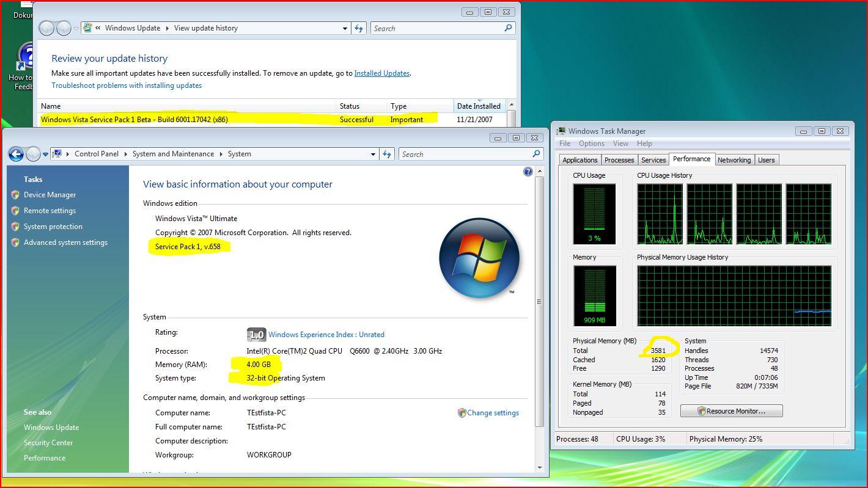The width and height of the screenshot is (868, 488).
Task: Open the How to Feedback desktop shortcut
Action: click(24, 67)
